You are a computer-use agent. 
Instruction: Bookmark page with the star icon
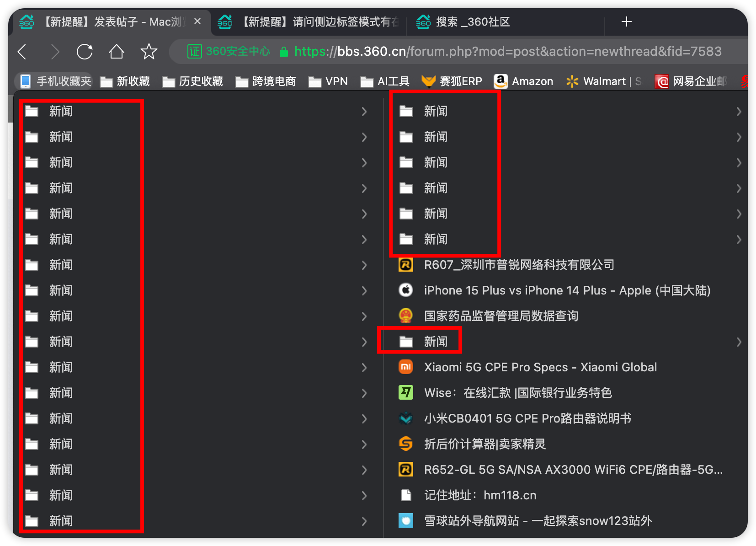pyautogui.click(x=149, y=52)
